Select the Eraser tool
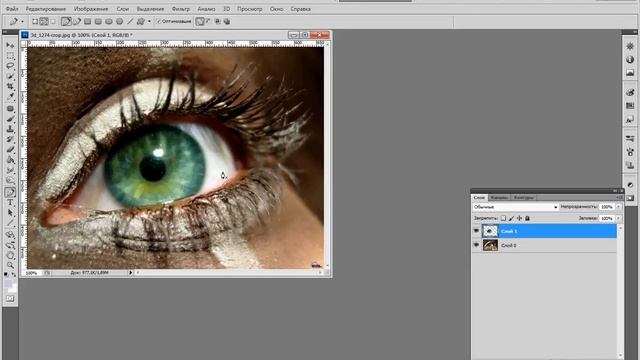The width and height of the screenshot is (640, 360). pos(10,149)
